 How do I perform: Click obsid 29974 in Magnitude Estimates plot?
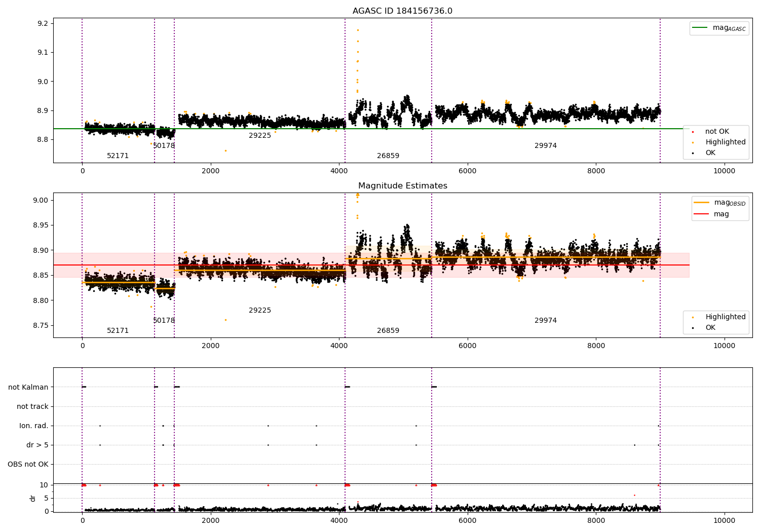(x=546, y=320)
